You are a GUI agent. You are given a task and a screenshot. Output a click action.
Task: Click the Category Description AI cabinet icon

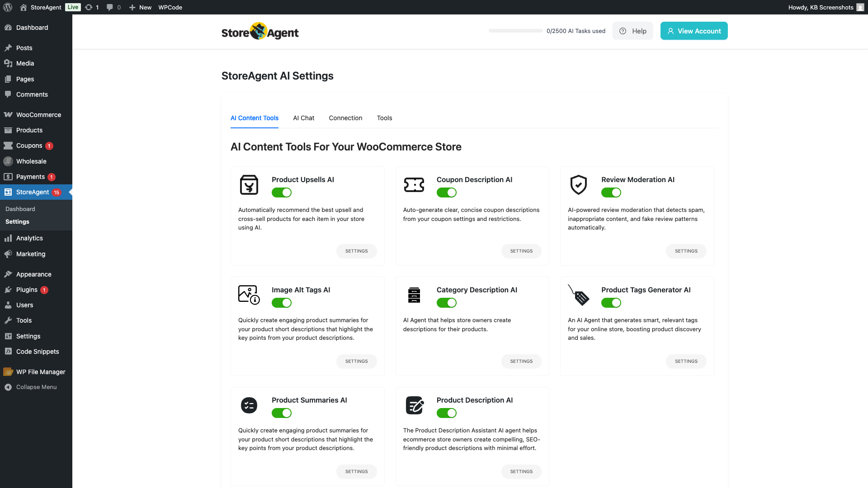tap(414, 295)
